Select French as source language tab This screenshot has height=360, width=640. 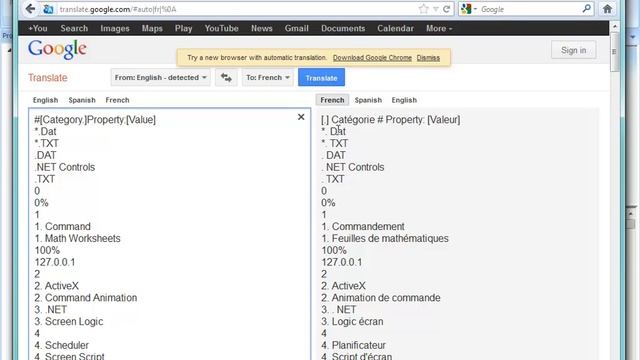pos(117,100)
